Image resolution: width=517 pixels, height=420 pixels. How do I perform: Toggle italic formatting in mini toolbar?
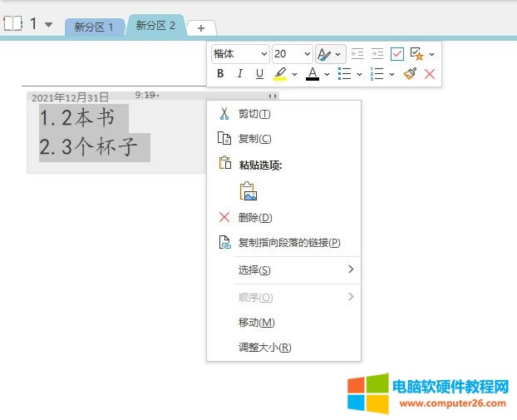point(240,74)
